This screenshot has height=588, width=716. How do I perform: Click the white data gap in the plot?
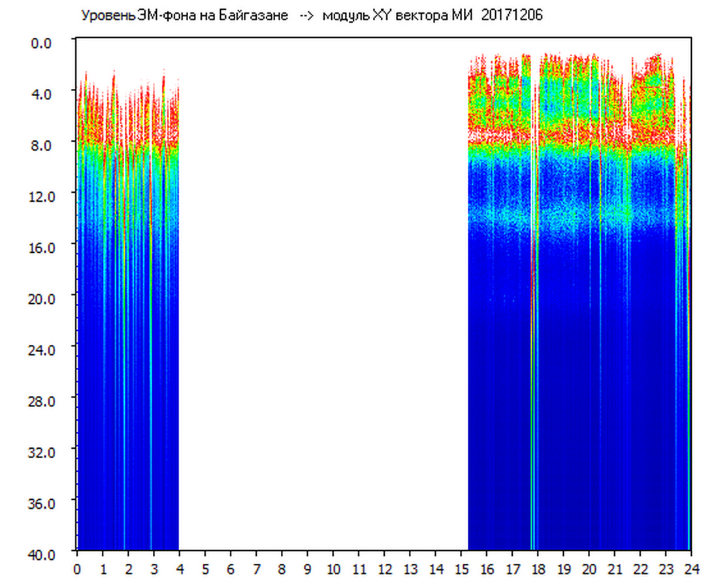point(323,294)
